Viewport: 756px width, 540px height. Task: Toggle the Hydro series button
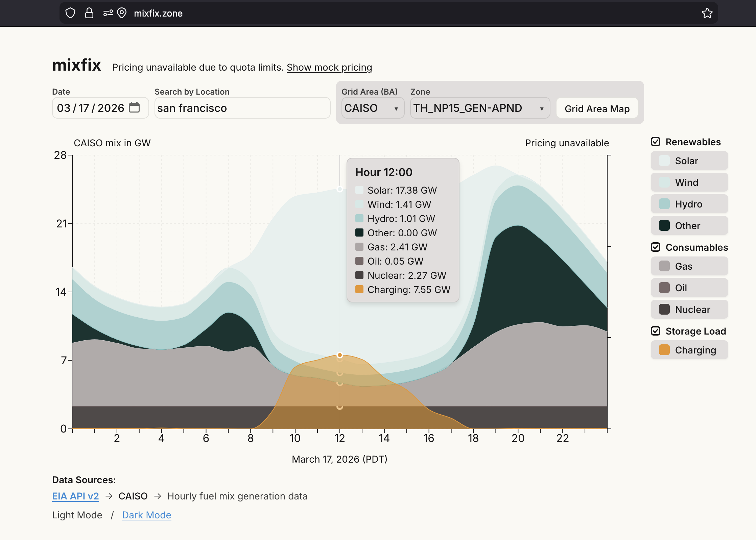coord(689,204)
